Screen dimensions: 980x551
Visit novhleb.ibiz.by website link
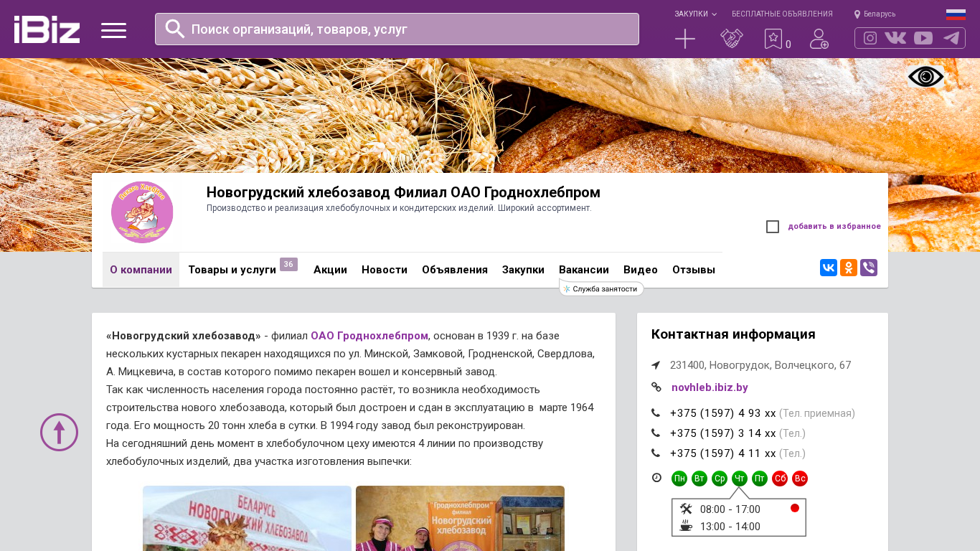710,387
